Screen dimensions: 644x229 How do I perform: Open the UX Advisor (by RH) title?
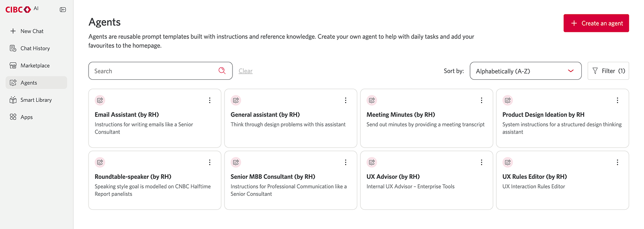coord(393,177)
